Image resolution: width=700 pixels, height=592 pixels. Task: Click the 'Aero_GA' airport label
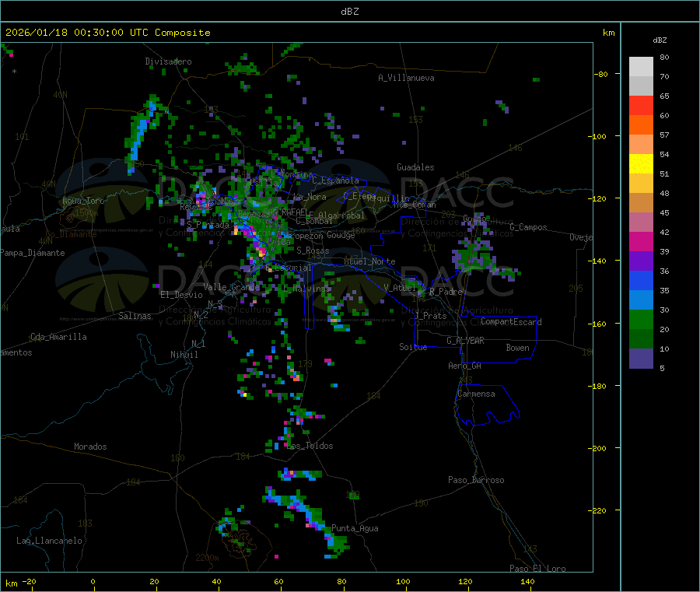[465, 366]
